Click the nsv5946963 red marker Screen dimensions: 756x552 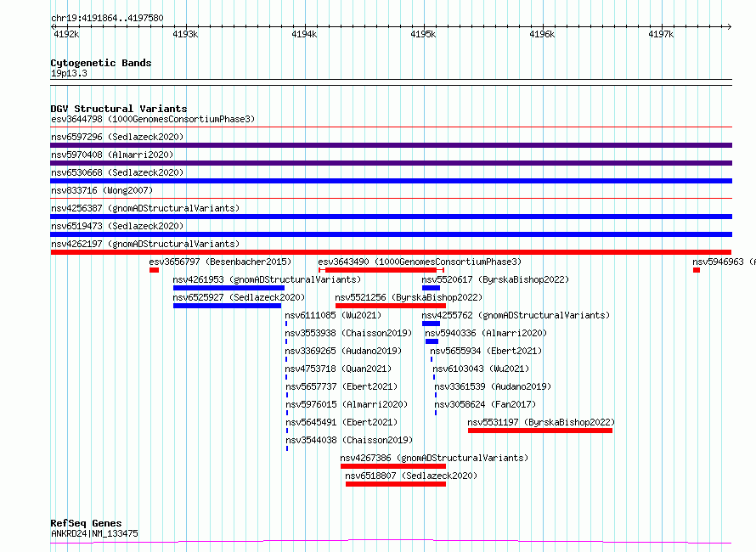[697, 270]
